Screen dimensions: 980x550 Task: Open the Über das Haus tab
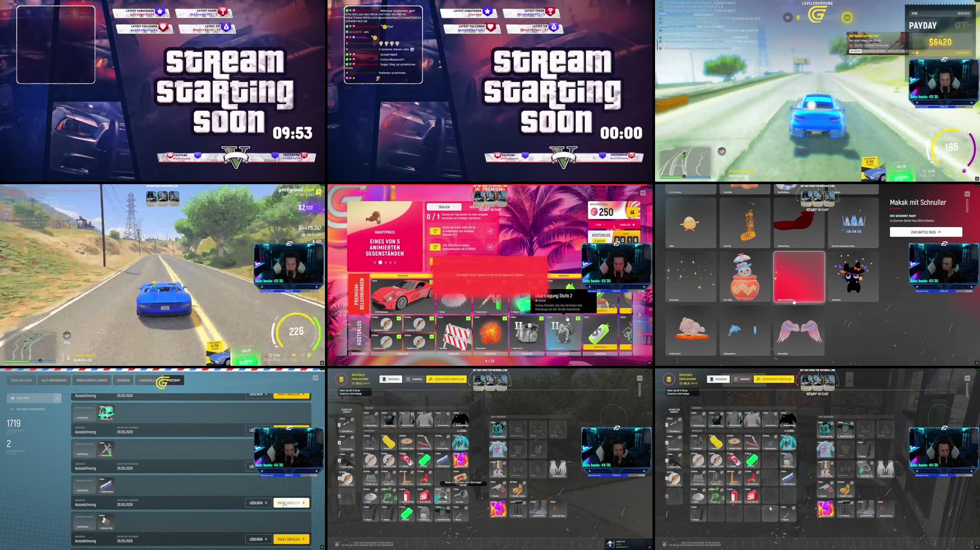point(21,380)
